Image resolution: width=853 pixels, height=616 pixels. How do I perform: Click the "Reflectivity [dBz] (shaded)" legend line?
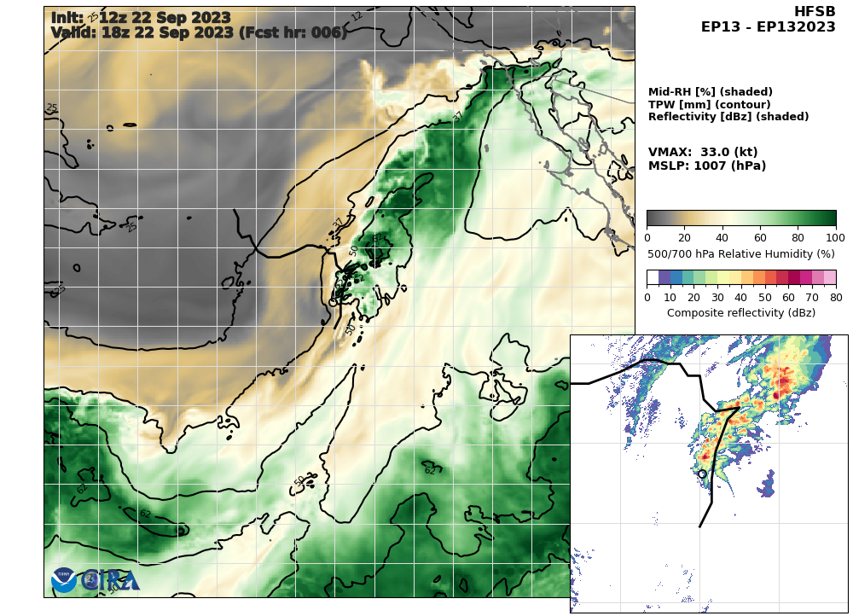point(728,116)
